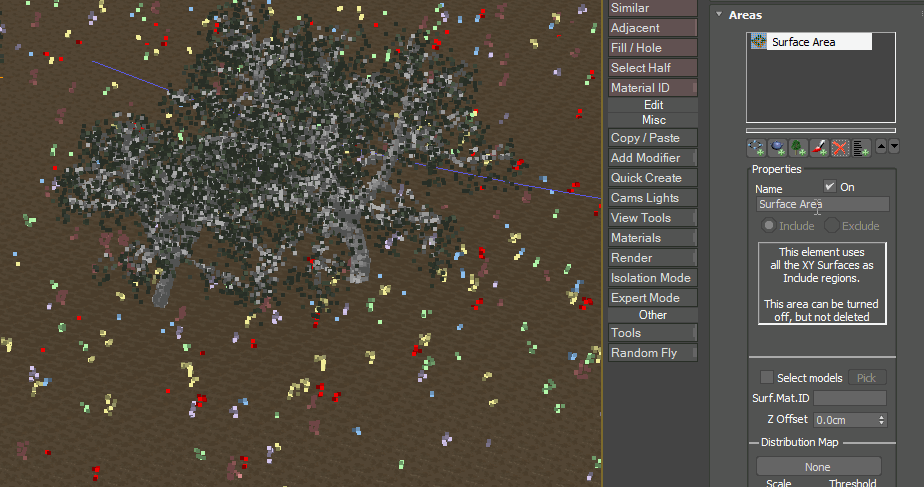Click the add multiple areas list icon
This screenshot has height=487, width=924.
pos(861,148)
